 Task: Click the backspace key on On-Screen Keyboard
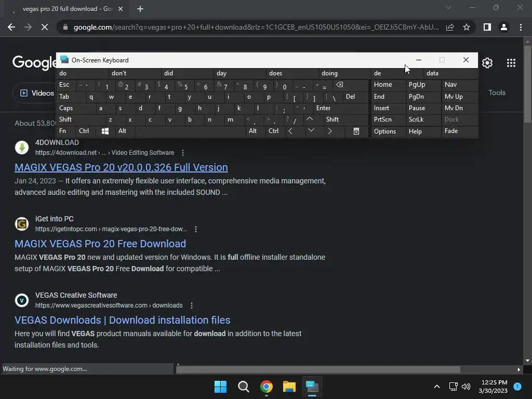tap(351, 85)
